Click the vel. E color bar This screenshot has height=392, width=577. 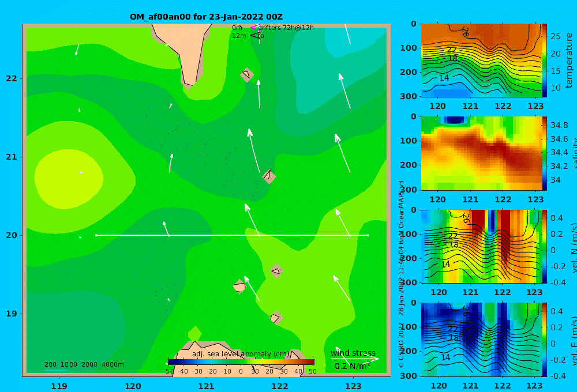(x=544, y=340)
